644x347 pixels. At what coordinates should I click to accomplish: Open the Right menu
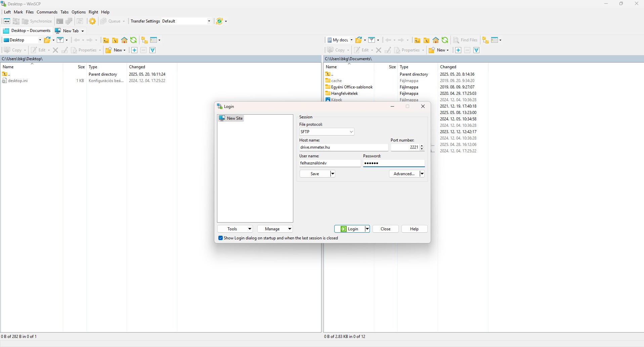coord(93,12)
